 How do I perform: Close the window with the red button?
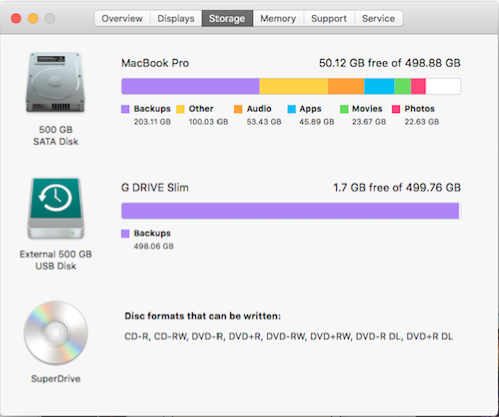click(16, 18)
